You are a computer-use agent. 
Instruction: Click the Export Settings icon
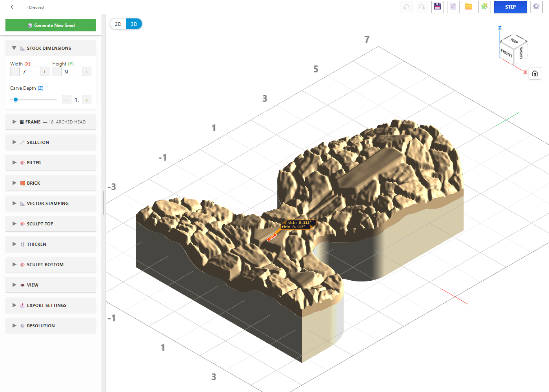(x=22, y=305)
